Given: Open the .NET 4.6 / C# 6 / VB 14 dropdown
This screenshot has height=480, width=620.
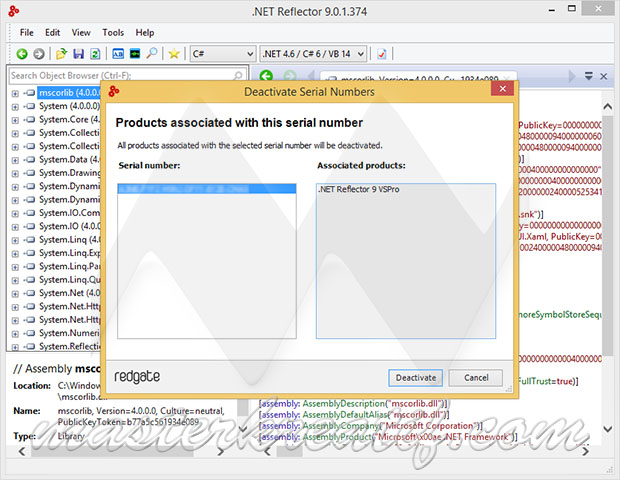Looking at the screenshot, I should [x=313, y=54].
